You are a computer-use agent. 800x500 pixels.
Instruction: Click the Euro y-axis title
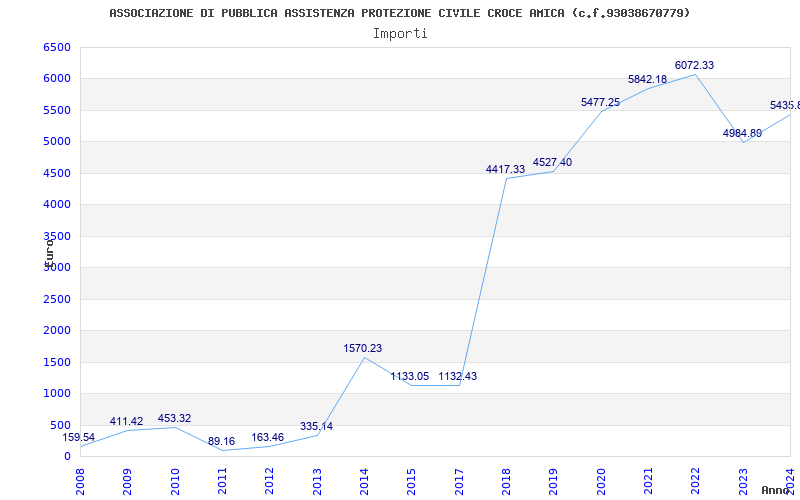pos(49,252)
